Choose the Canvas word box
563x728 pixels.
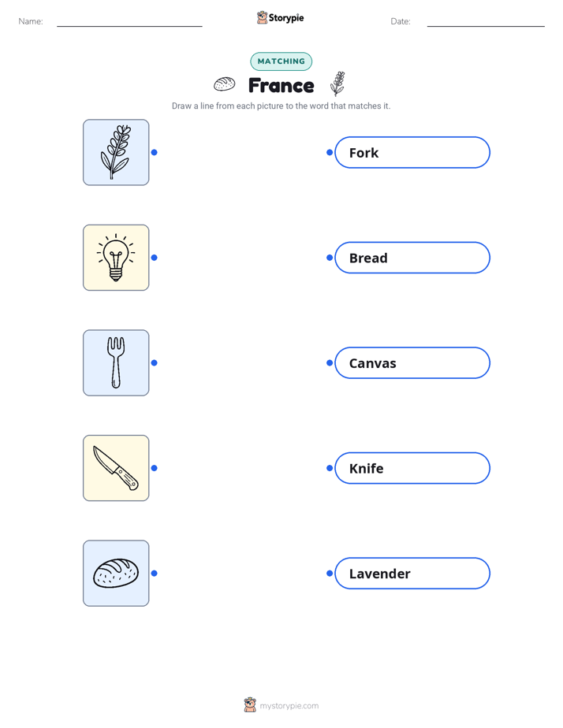412,362
